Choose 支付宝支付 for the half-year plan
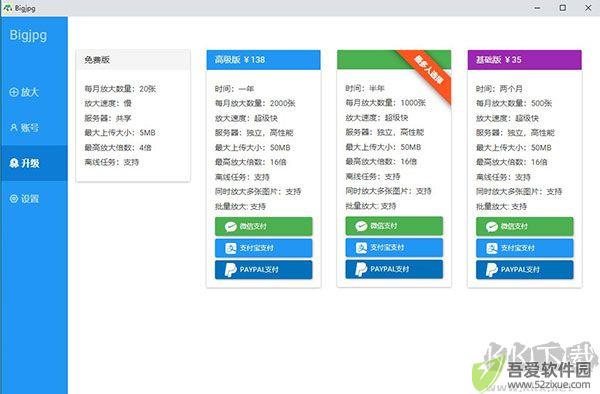 (x=394, y=247)
